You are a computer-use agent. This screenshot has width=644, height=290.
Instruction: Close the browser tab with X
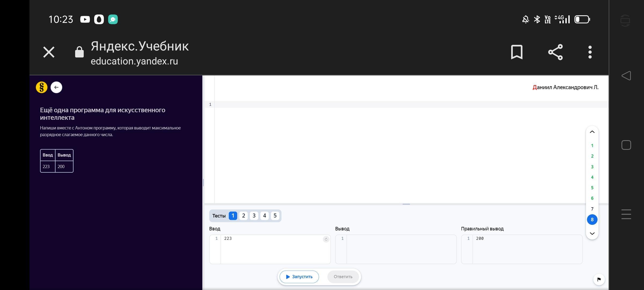[49, 52]
